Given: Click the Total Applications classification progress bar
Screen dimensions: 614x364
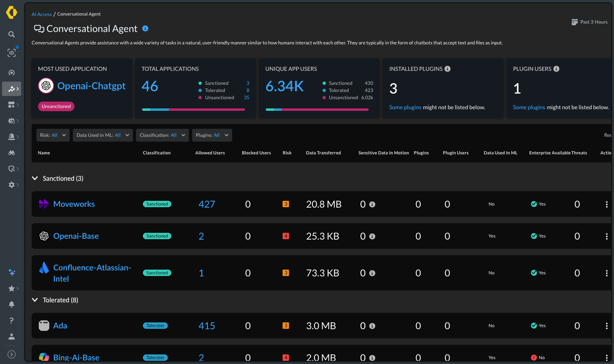Looking at the screenshot, I should tap(193, 110).
